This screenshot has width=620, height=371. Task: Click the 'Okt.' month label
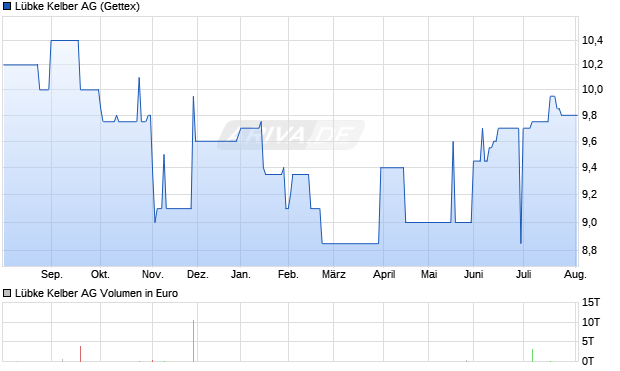point(100,274)
